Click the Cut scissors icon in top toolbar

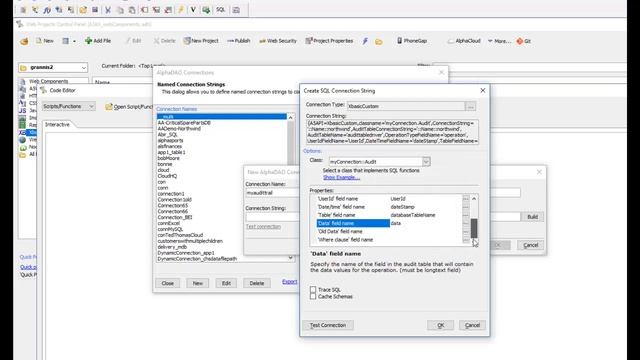click(108, 10)
